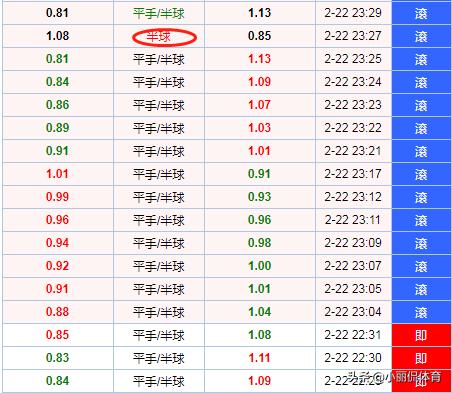Image resolution: width=452 pixels, height=393 pixels.
Task: Click the red 即 badge at 2-22 22:31
Action: point(421,335)
